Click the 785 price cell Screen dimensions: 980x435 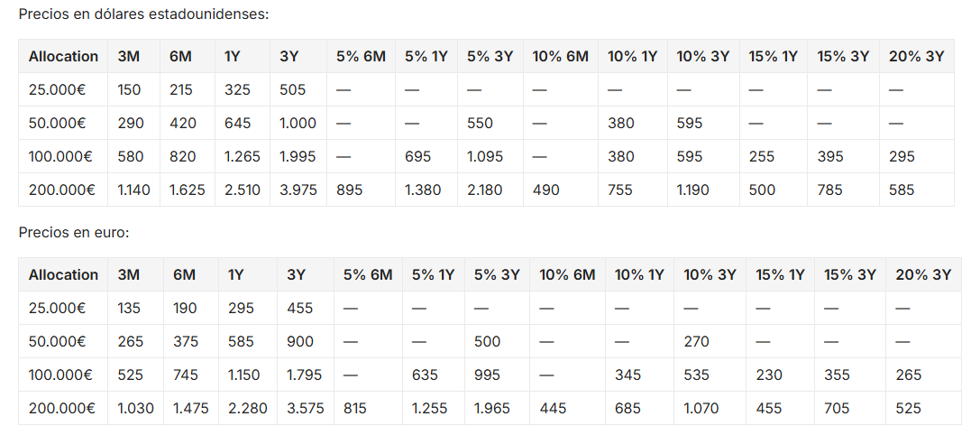point(830,190)
